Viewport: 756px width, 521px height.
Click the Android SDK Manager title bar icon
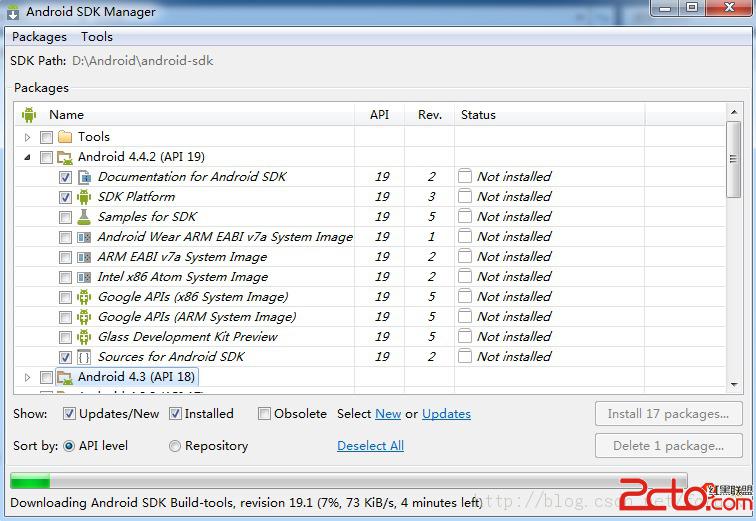click(13, 12)
